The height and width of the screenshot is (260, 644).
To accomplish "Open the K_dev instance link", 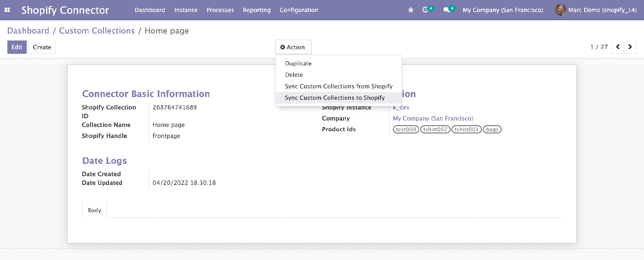I will coord(401,107).
